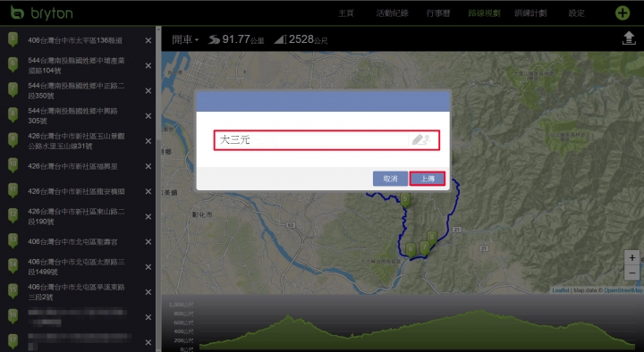Remove waypoint 北屯區旱溪東路三段2號
Image resolution: width=644 pixels, height=352 pixels.
148,292
